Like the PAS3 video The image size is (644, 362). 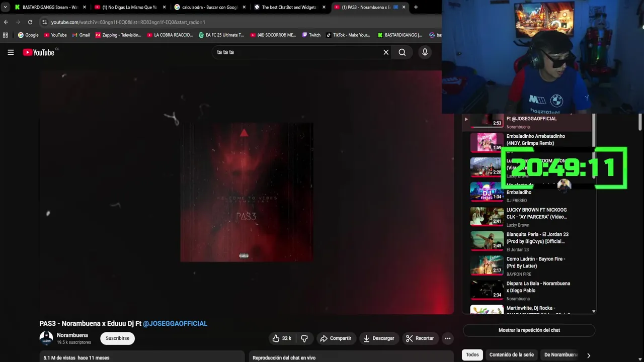point(282,338)
